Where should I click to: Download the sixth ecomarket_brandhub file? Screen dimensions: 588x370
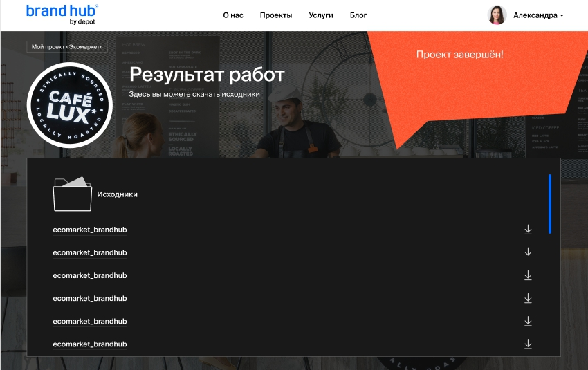click(528, 344)
